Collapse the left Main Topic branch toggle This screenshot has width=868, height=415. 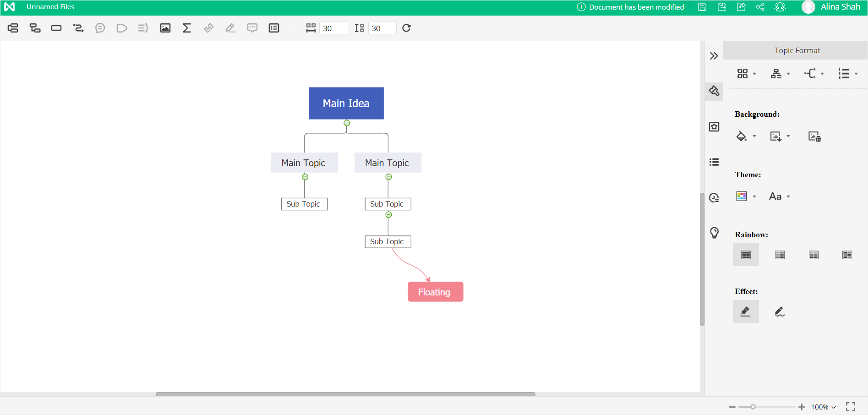pyautogui.click(x=304, y=177)
